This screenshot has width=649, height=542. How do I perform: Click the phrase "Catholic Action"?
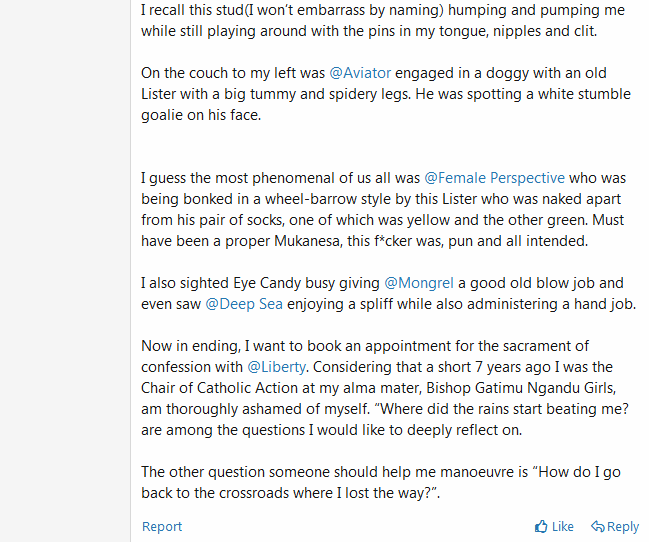pyautogui.click(x=247, y=388)
